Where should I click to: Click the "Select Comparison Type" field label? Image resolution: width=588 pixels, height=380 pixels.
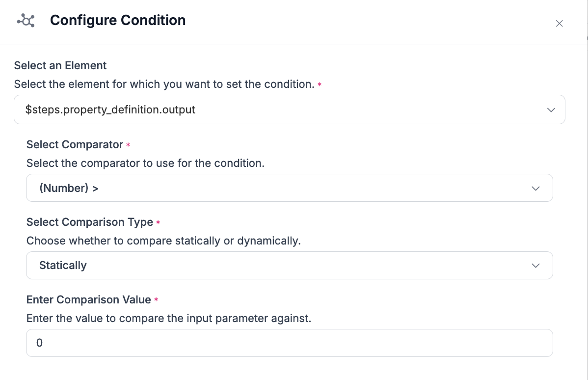coord(89,222)
